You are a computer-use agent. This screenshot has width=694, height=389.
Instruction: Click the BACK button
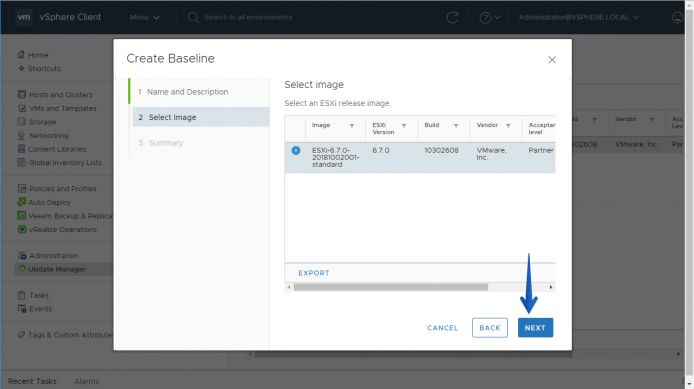click(x=490, y=328)
